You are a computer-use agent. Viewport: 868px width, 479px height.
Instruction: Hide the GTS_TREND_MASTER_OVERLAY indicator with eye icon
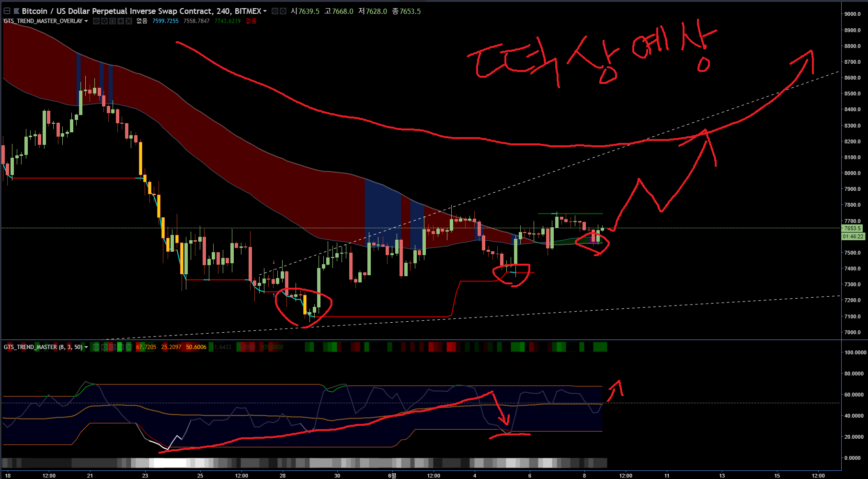pos(96,21)
